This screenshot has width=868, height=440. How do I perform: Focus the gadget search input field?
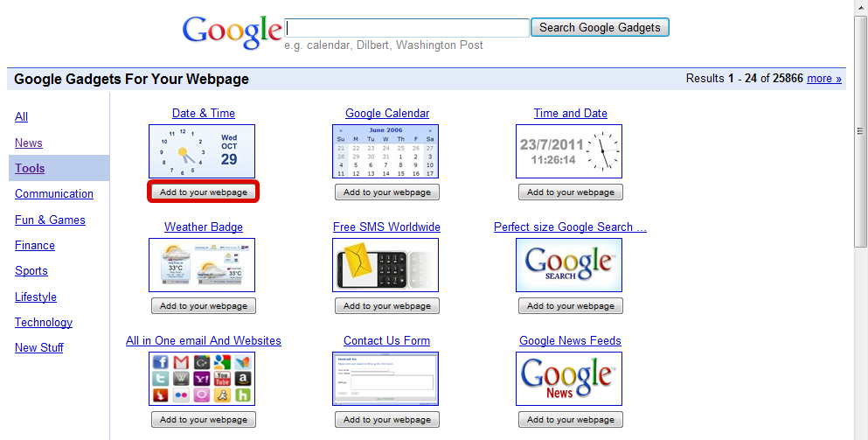click(x=406, y=28)
